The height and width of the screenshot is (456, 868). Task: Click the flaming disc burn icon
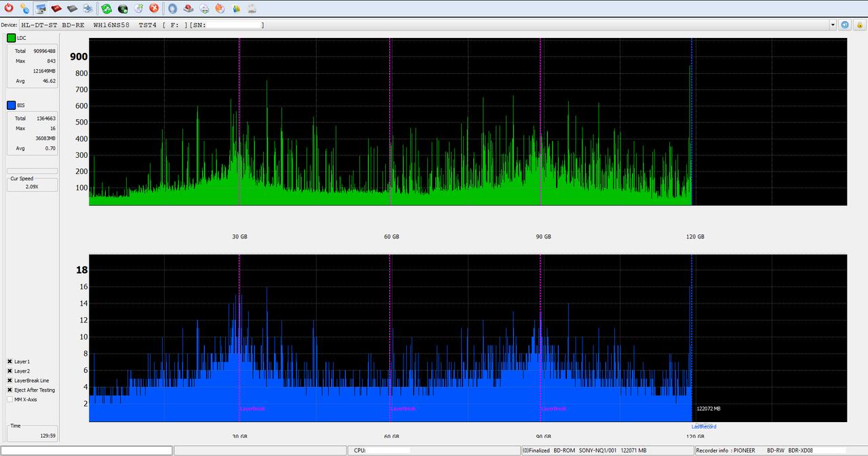[x=220, y=8]
